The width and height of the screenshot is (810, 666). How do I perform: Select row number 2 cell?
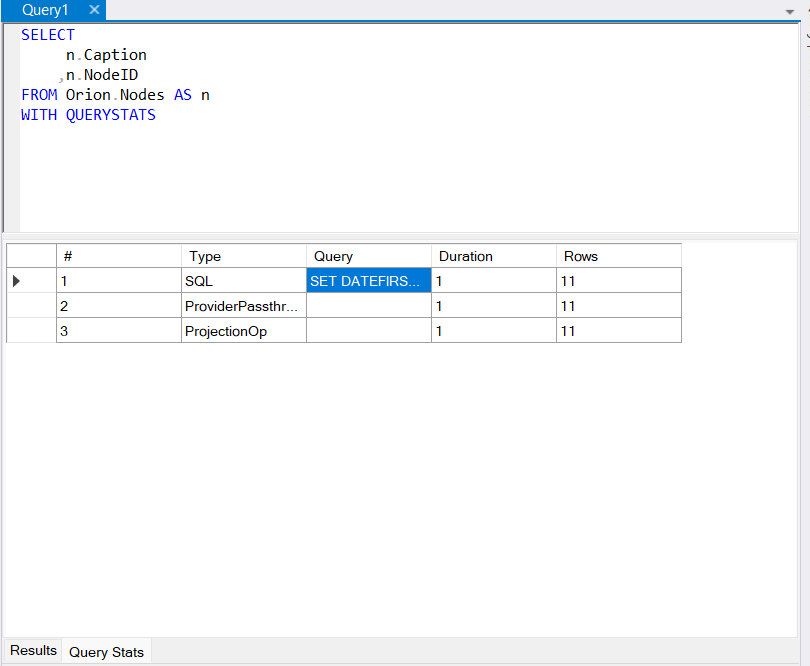click(119, 305)
